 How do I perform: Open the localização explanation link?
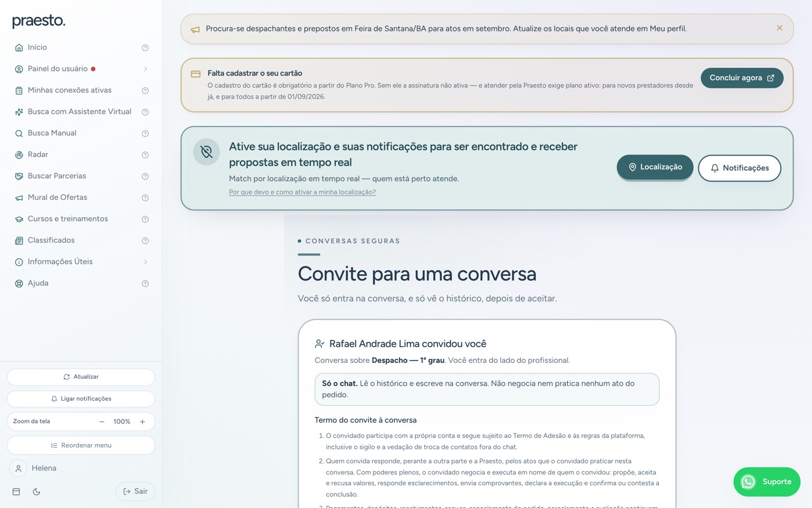(302, 192)
